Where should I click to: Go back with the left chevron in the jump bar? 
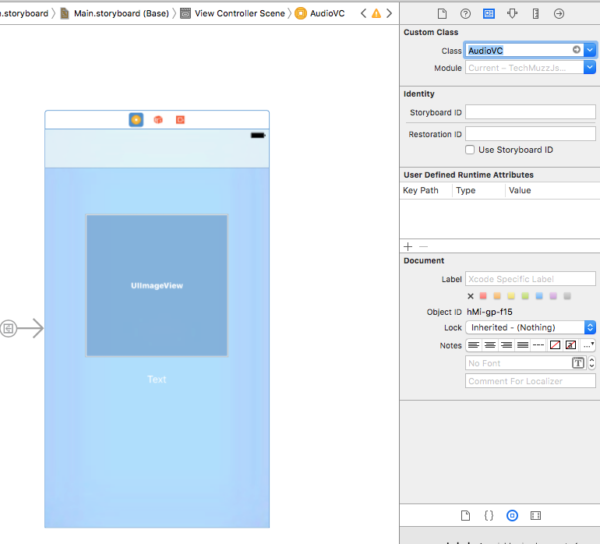(x=363, y=13)
